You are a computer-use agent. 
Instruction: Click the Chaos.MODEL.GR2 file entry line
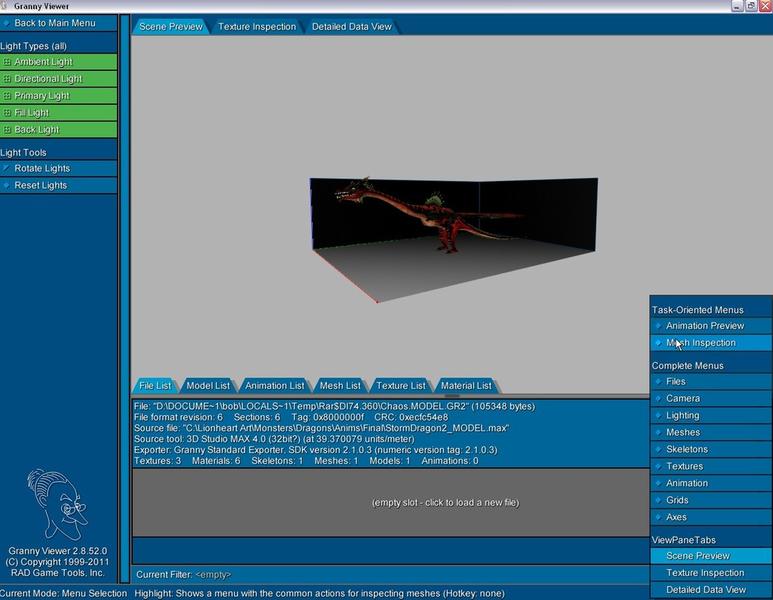334,406
